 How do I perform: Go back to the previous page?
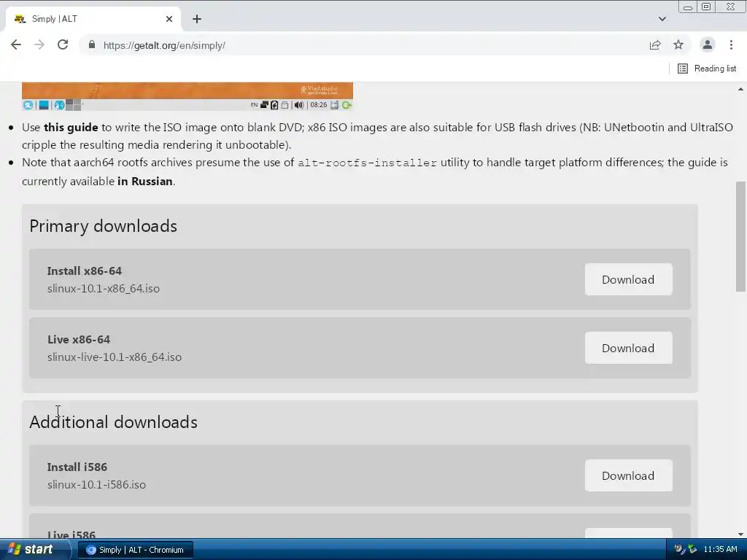(x=16, y=44)
